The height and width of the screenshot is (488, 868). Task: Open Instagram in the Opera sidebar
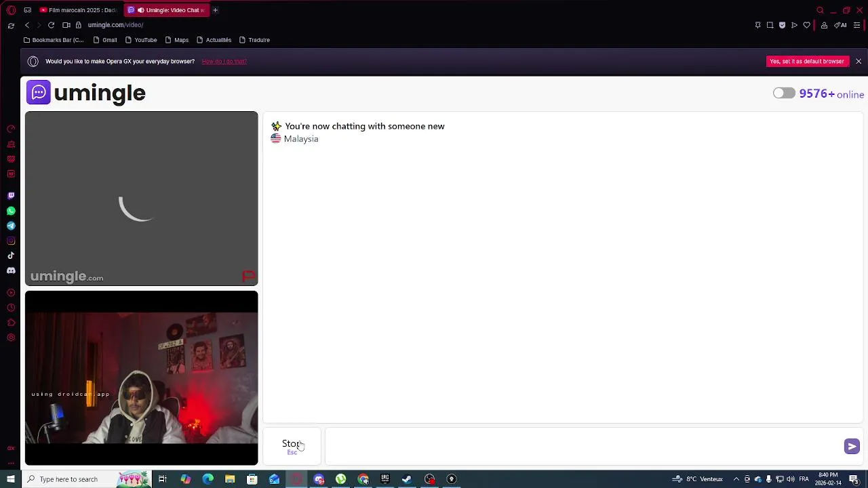[11, 241]
